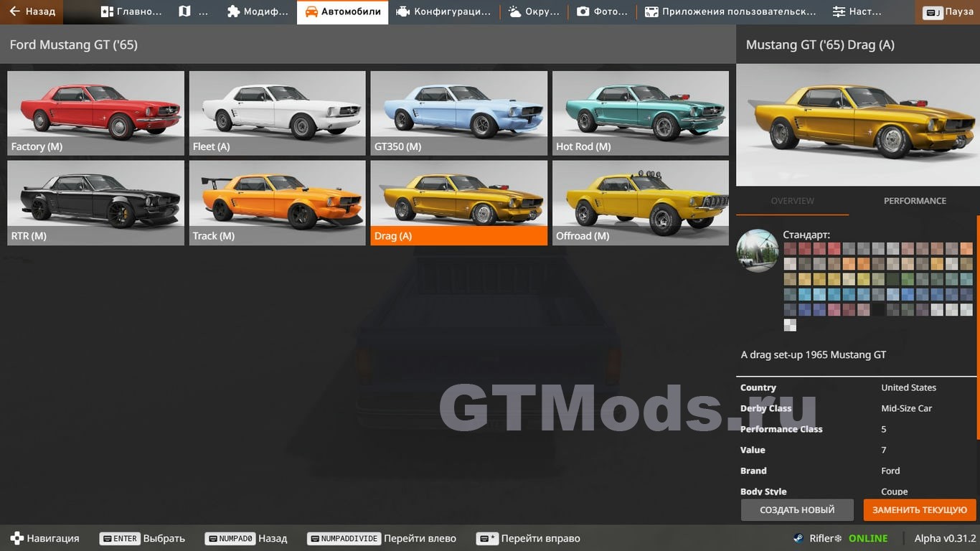980x551 pixels.
Task: Click the NUMPAD0 Назад hint
Action: pyautogui.click(x=245, y=538)
